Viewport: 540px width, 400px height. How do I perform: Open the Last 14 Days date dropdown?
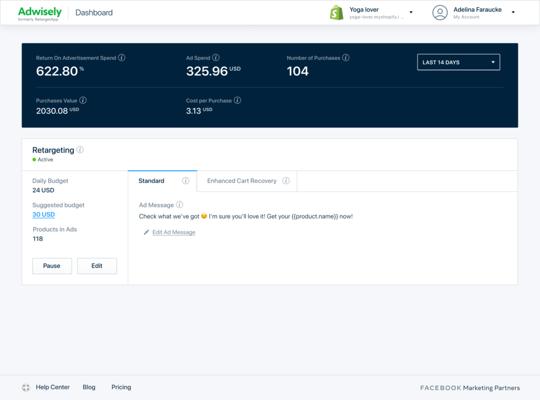click(458, 62)
